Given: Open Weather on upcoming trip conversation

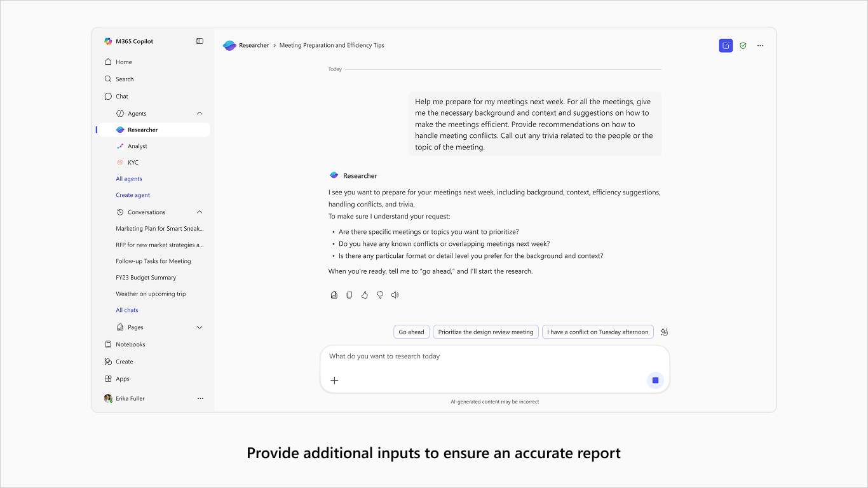Looking at the screenshot, I should coord(151,294).
